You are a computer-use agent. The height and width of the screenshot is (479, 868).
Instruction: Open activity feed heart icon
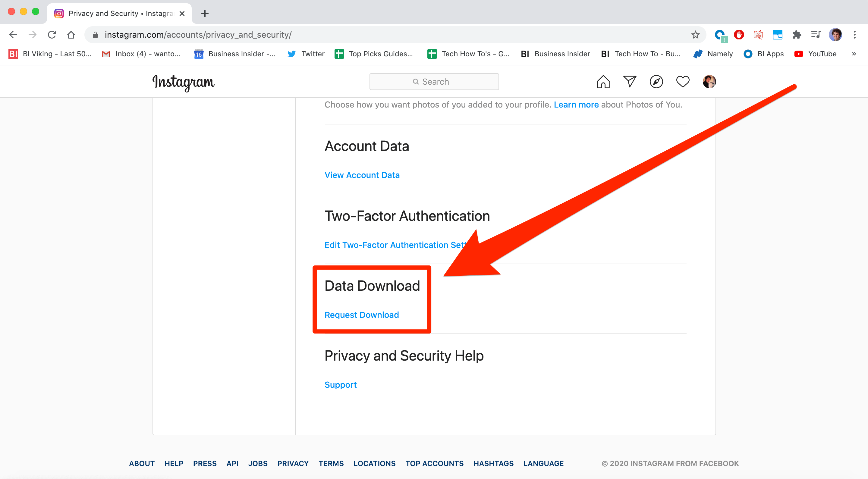click(683, 82)
